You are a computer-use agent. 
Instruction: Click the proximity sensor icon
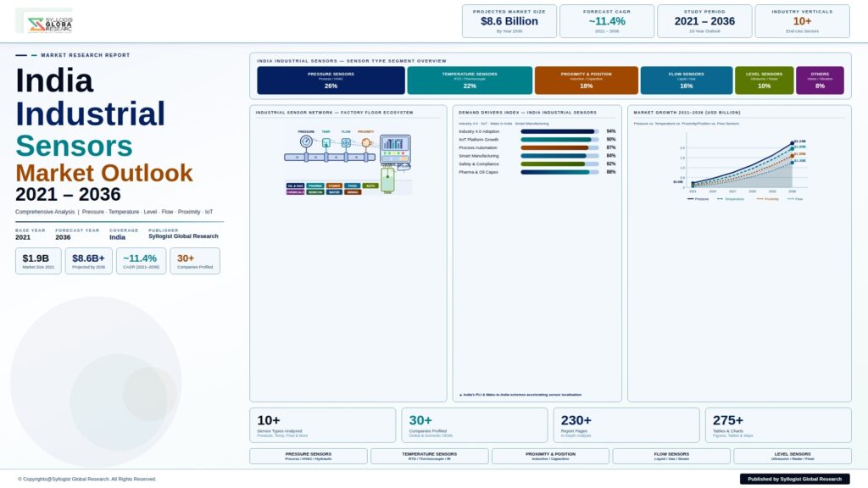[366, 142]
